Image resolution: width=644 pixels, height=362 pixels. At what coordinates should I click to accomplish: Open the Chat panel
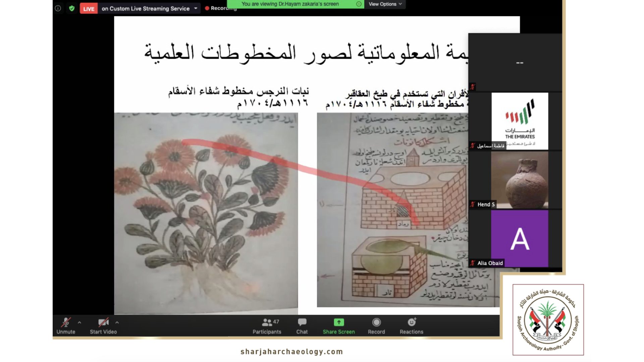(x=302, y=326)
